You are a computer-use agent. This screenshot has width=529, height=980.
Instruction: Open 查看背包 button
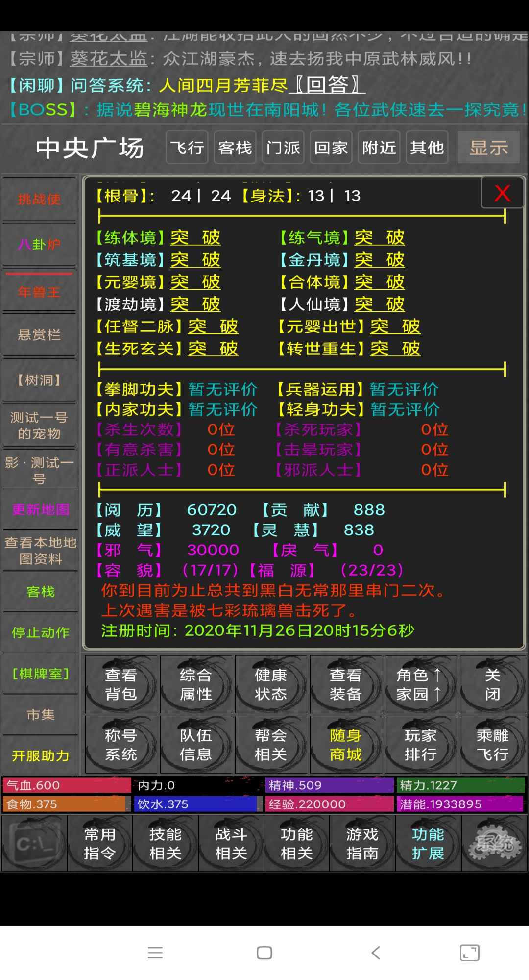click(121, 684)
